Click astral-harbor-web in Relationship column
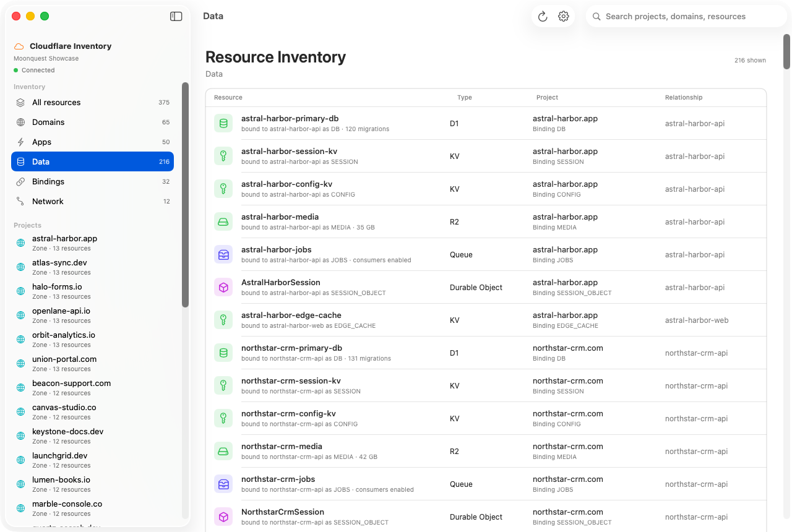The height and width of the screenshot is (532, 792). click(x=697, y=320)
